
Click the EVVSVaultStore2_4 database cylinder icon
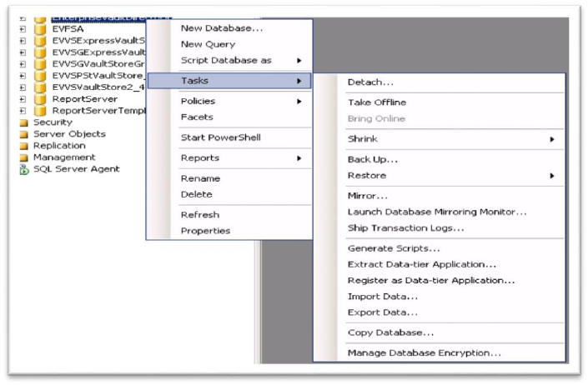coord(40,87)
